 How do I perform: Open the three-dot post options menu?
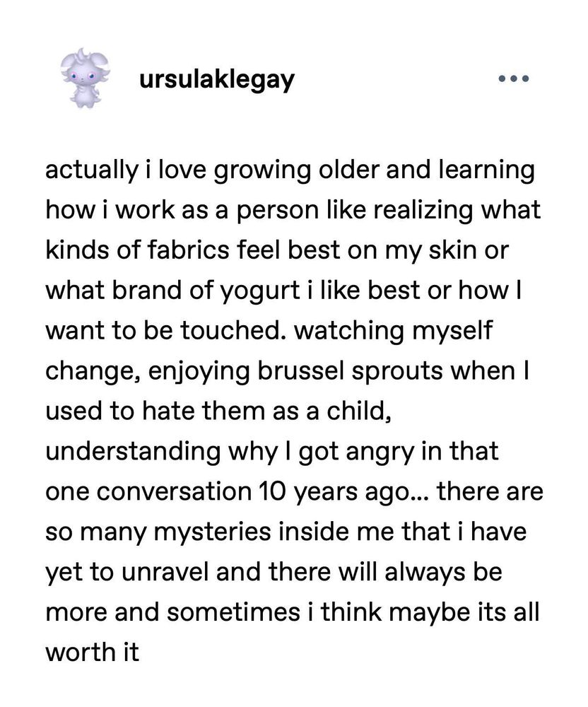click(x=513, y=79)
